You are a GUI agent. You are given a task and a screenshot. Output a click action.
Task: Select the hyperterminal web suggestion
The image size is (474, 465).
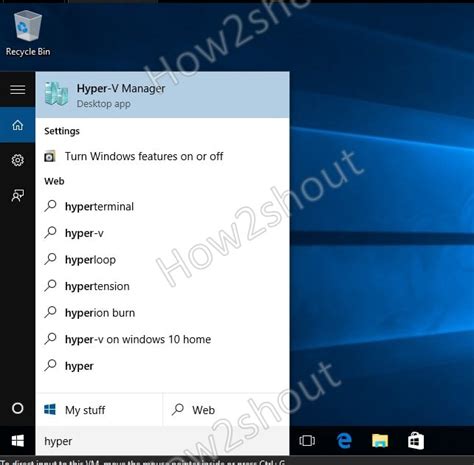162,206
